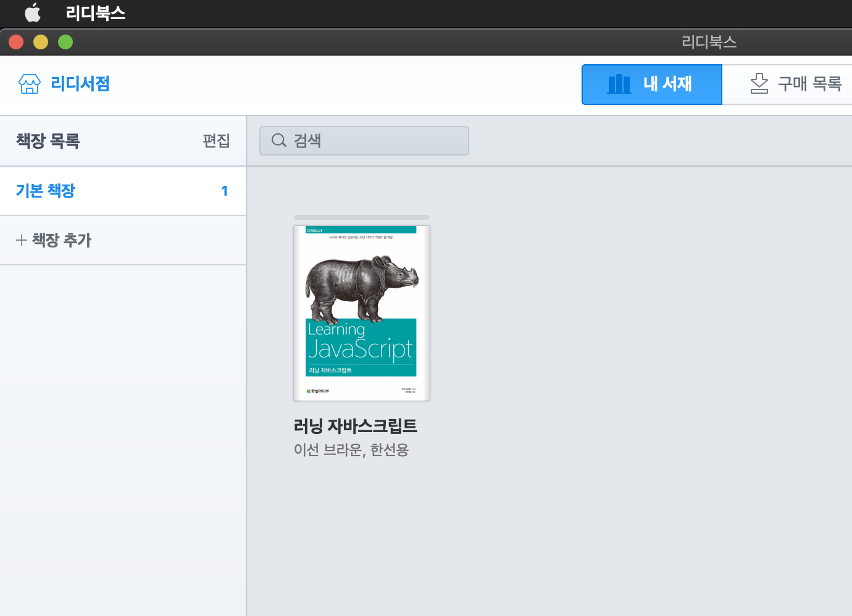Click the author name 이선 브라운, 한선용
The image size is (852, 616).
click(x=351, y=450)
